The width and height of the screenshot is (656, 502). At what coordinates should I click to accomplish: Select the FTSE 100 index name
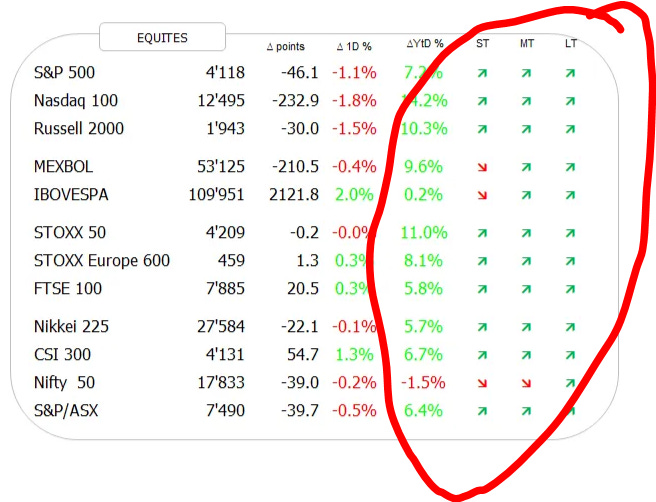coord(68,289)
